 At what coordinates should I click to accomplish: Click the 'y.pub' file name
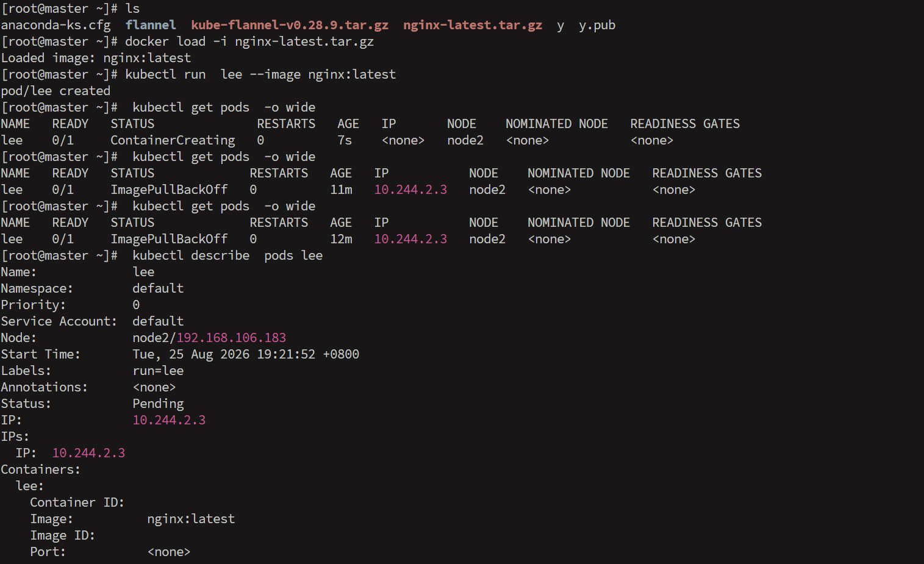pyautogui.click(x=597, y=26)
